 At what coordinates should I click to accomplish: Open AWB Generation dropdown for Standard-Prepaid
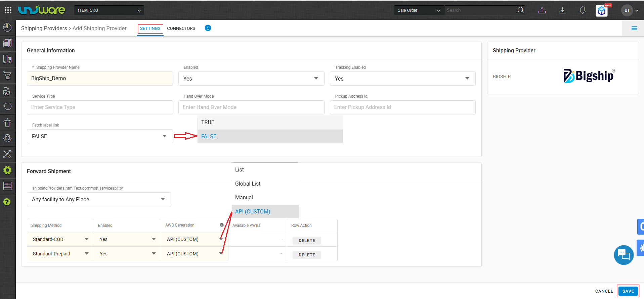(195, 254)
